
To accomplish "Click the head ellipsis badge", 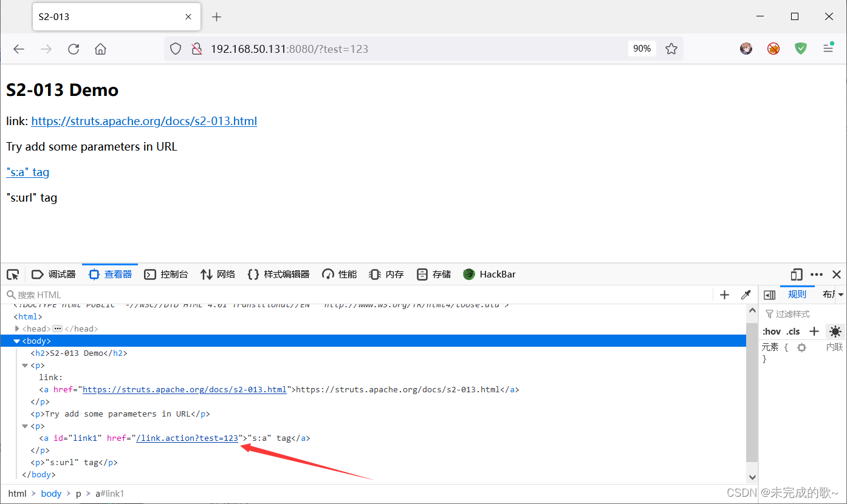I will (x=58, y=329).
